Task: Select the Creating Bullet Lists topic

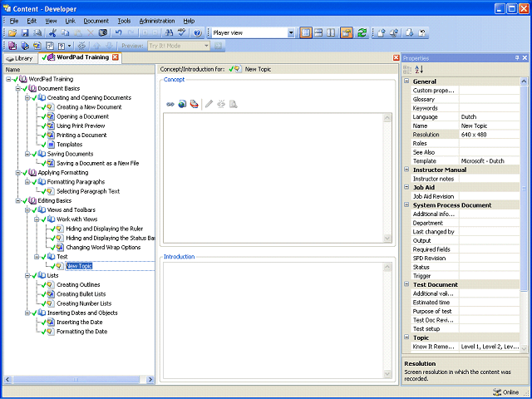Action: coord(81,294)
